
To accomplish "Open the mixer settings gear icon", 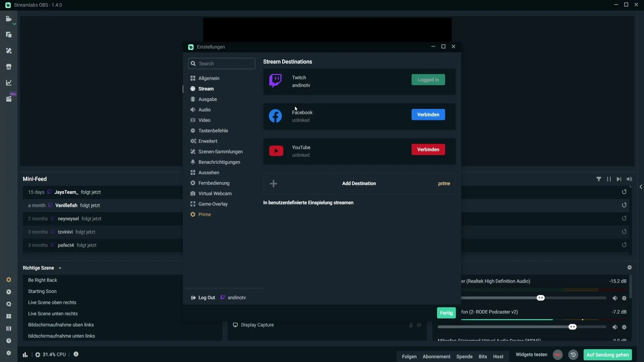I will click(630, 267).
